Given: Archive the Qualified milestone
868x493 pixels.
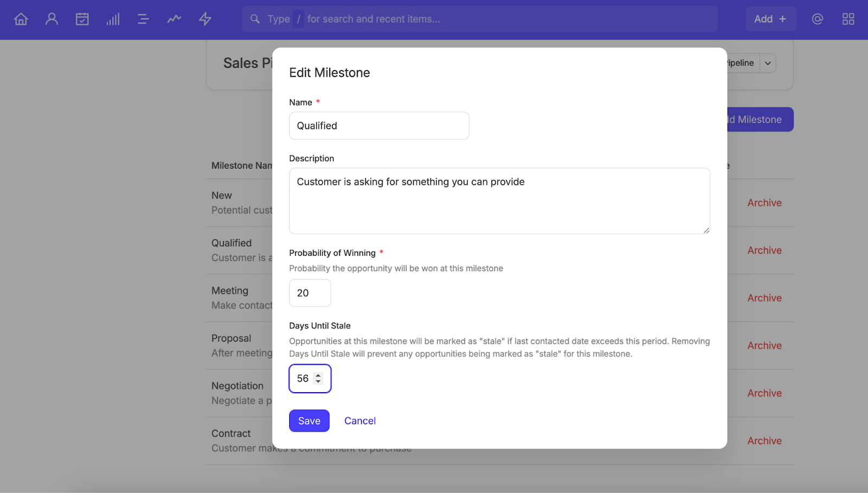Looking at the screenshot, I should tap(764, 251).
